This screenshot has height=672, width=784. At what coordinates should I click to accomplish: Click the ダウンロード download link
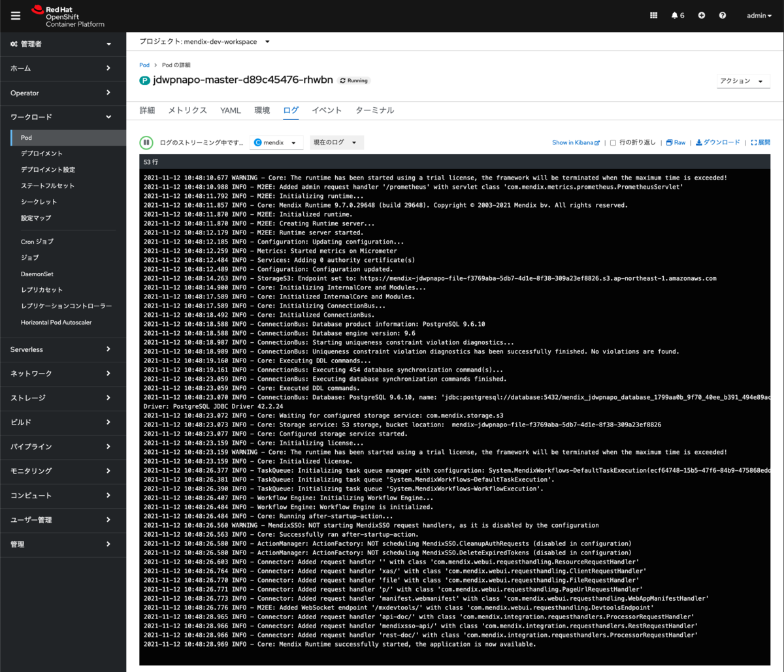[718, 142]
